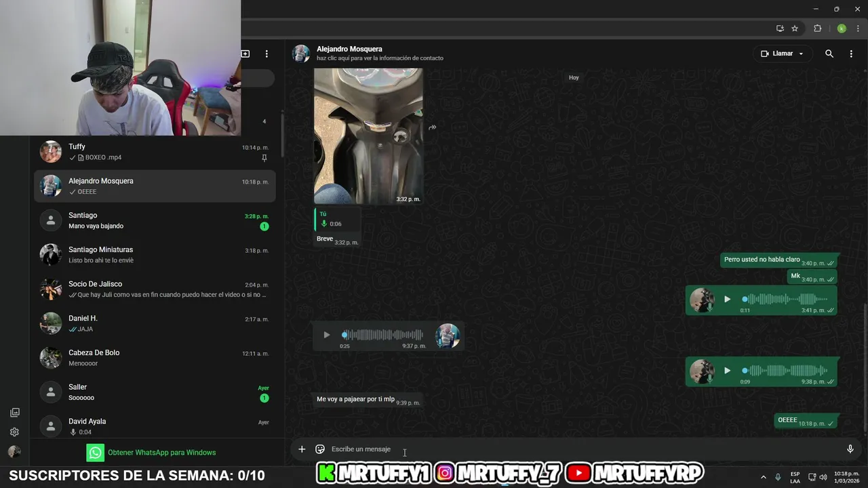This screenshot has width=868, height=488.
Task: Click sender avatar on the 0:25 voice message
Action: point(447,335)
